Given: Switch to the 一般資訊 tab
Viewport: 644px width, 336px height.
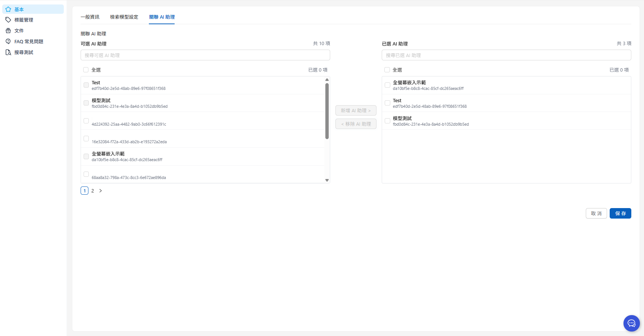Looking at the screenshot, I should [x=90, y=17].
